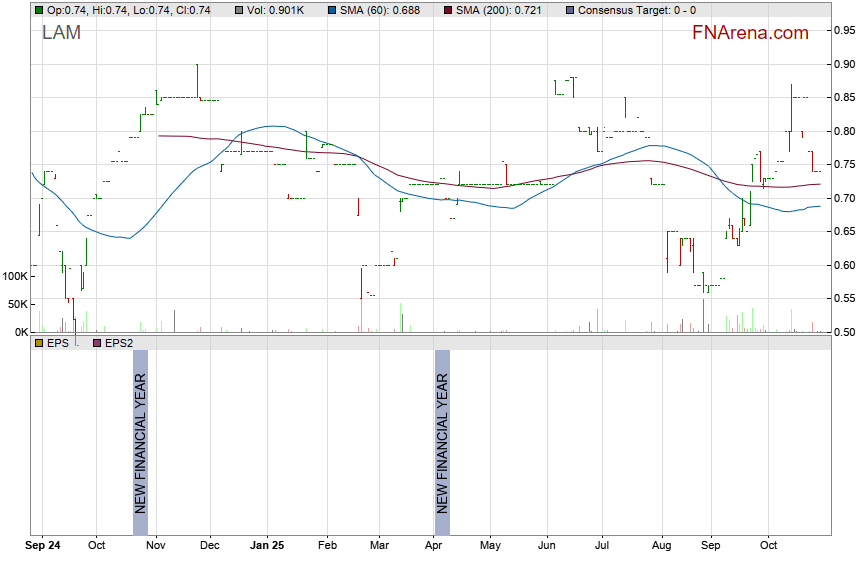Click the LAM ticker label
The height and width of the screenshot is (566, 859).
coord(61,34)
